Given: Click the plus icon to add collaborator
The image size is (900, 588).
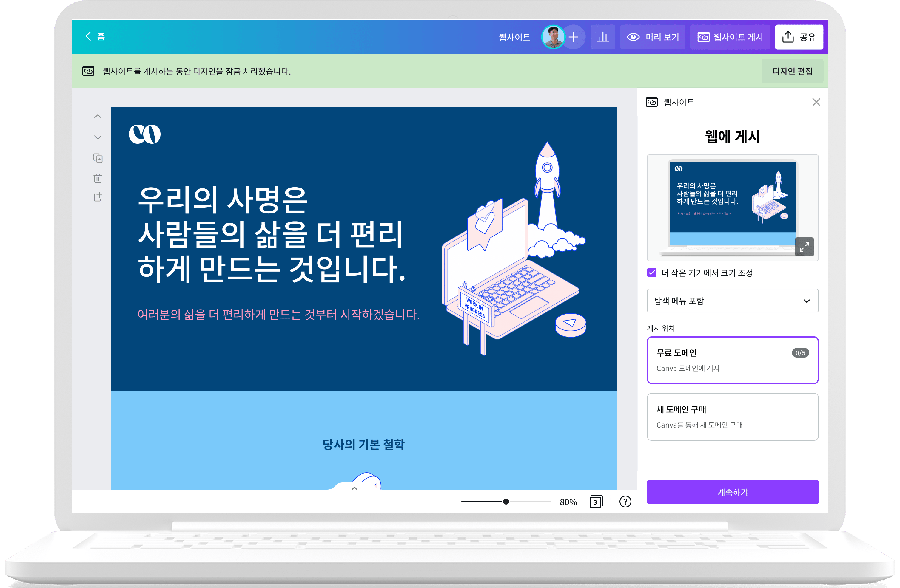Looking at the screenshot, I should tap(574, 37).
